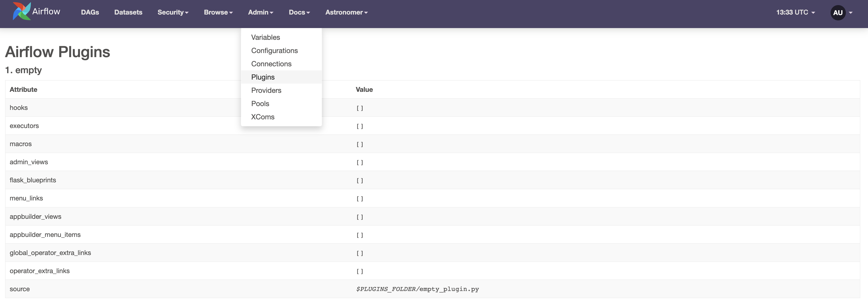Image resolution: width=868 pixels, height=305 pixels.
Task: Click the hooks attribute row
Action: (19, 108)
